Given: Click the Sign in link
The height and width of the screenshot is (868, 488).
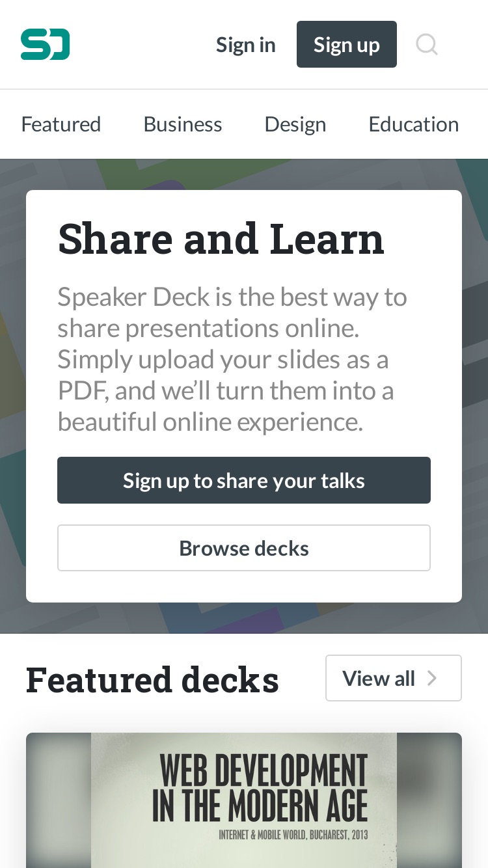Looking at the screenshot, I should click(246, 44).
